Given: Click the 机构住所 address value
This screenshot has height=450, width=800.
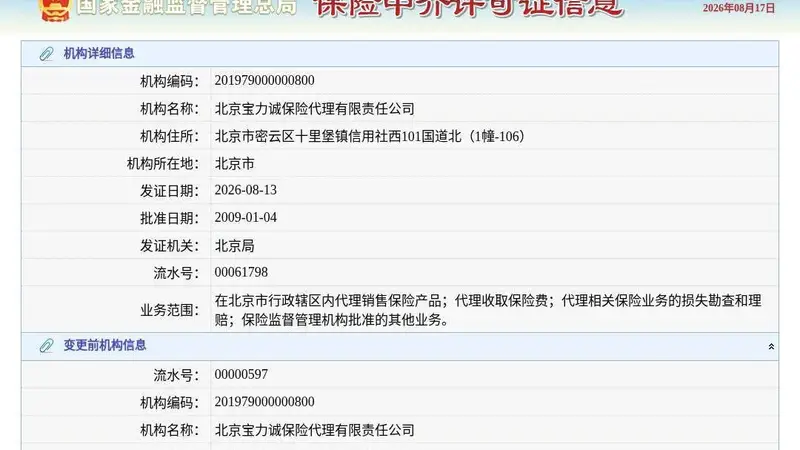Looking at the screenshot, I should pos(369,136).
